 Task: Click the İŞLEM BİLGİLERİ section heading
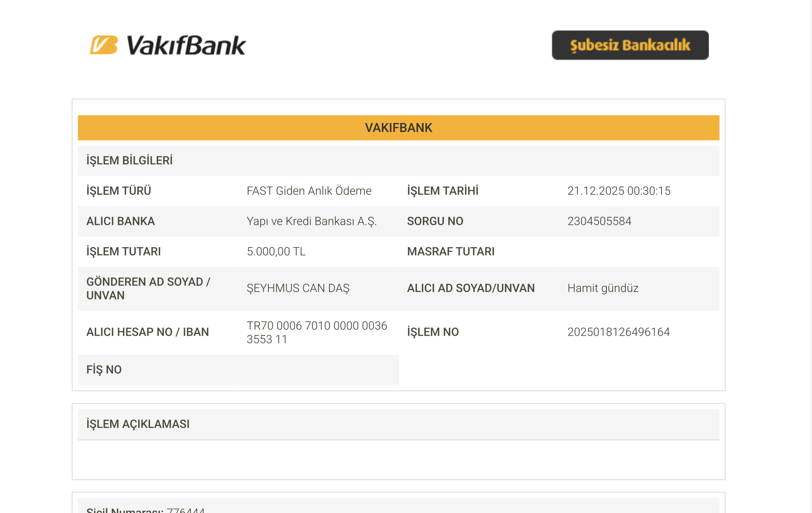[x=129, y=160]
